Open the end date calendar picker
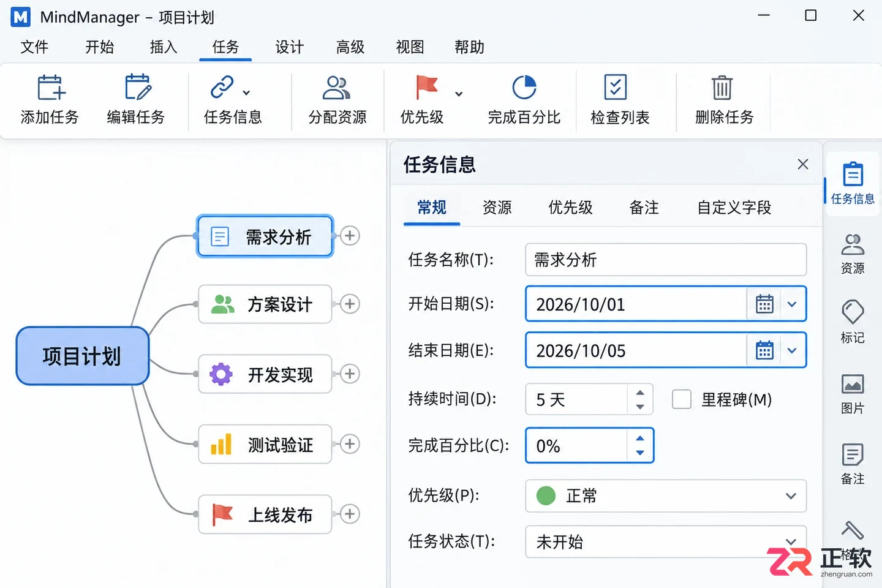The width and height of the screenshot is (882, 588). coord(764,350)
